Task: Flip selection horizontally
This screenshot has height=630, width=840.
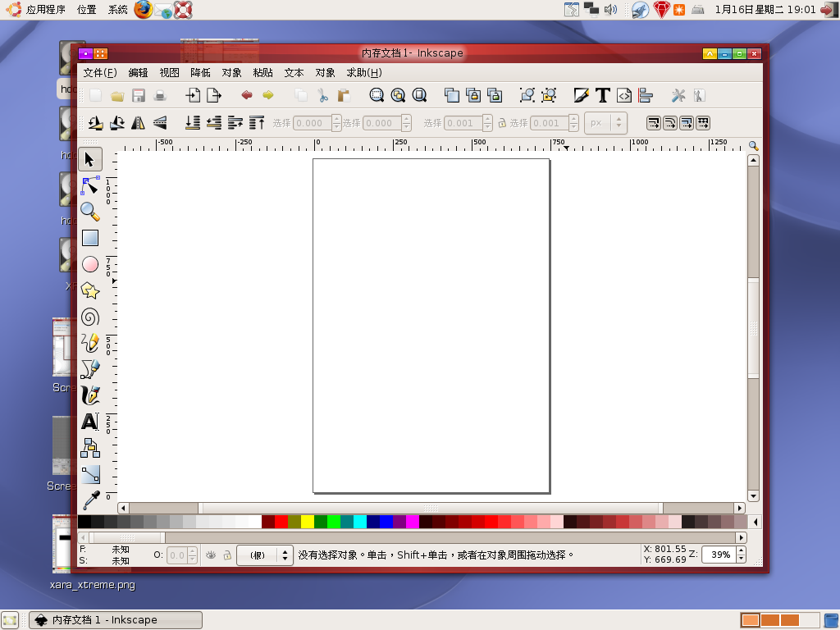Action: tap(138, 123)
